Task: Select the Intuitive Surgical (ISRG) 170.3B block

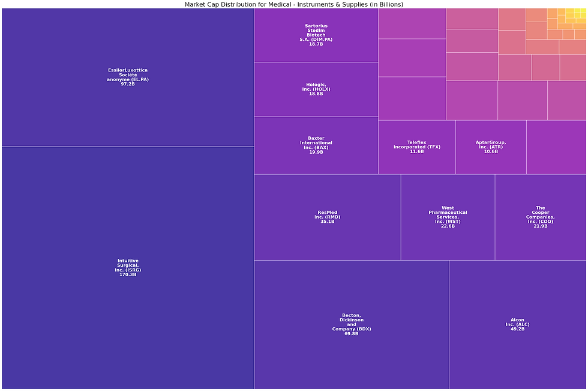Action: 128,267
